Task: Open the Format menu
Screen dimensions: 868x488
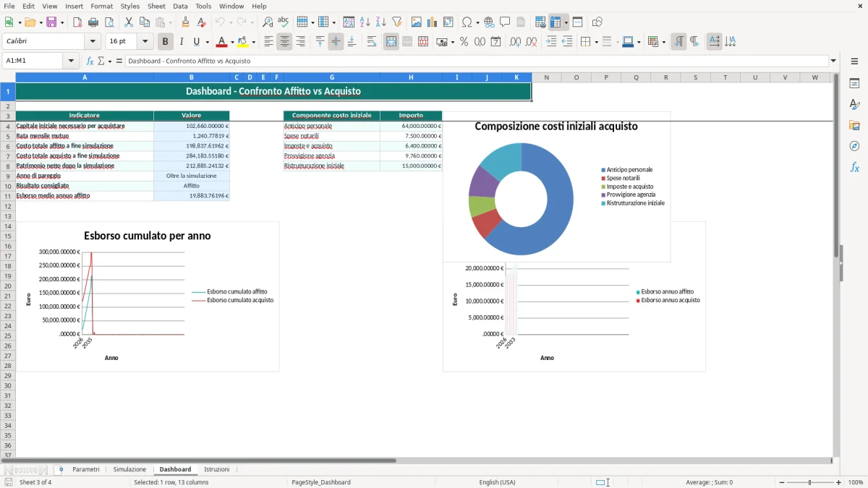Action: (x=101, y=6)
